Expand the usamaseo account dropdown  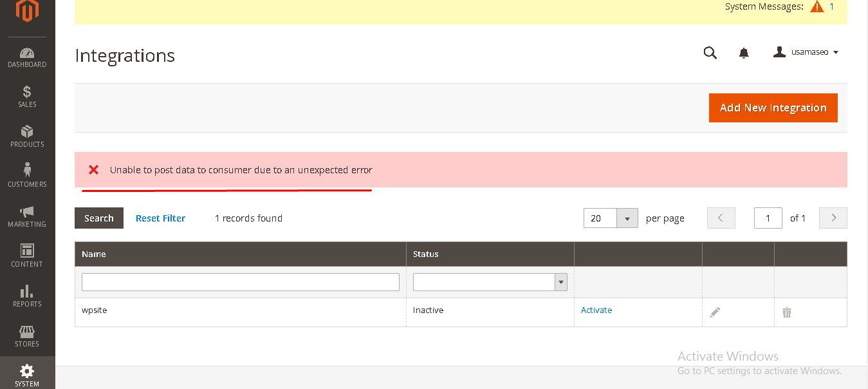[806, 52]
